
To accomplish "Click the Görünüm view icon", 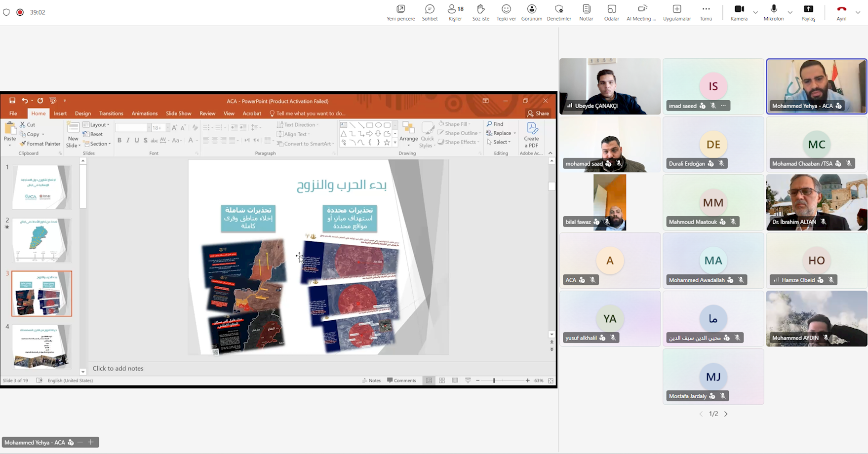I will pos(532,13).
